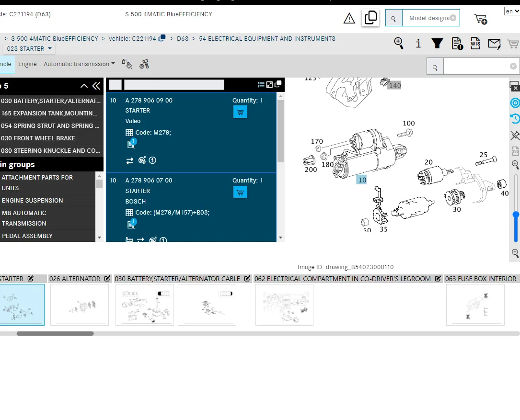Click edit icon next to 030 BATTERY,STARTER/ALTERNATOR CABLE
This screenshot has height=420, width=520.
[x=247, y=279]
